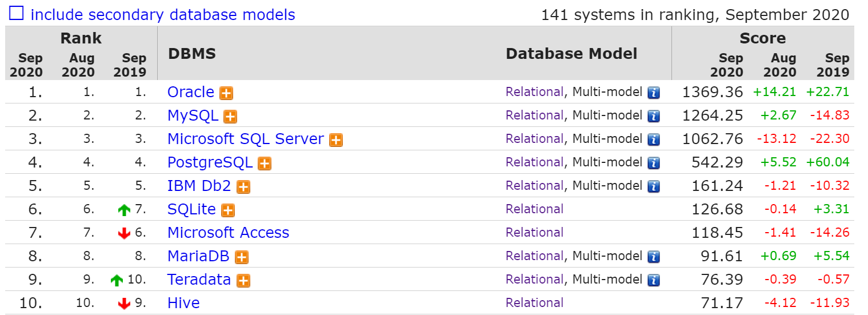Open the info icon in MySQL row
The image size is (868, 315).
click(x=654, y=117)
